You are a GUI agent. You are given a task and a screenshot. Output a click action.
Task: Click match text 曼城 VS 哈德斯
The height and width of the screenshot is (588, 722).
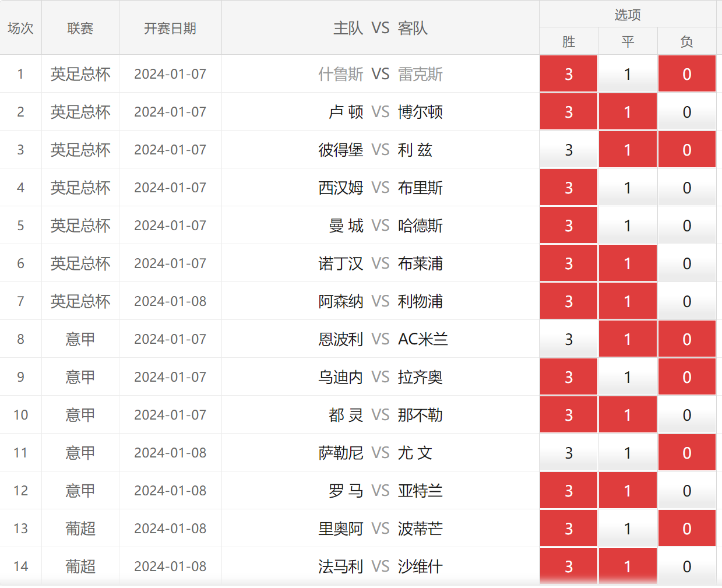(x=386, y=226)
